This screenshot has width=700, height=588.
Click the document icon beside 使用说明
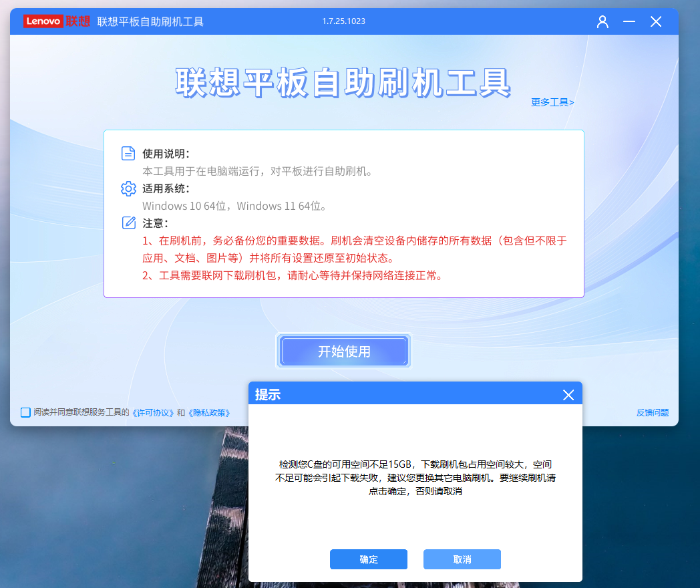click(128, 152)
